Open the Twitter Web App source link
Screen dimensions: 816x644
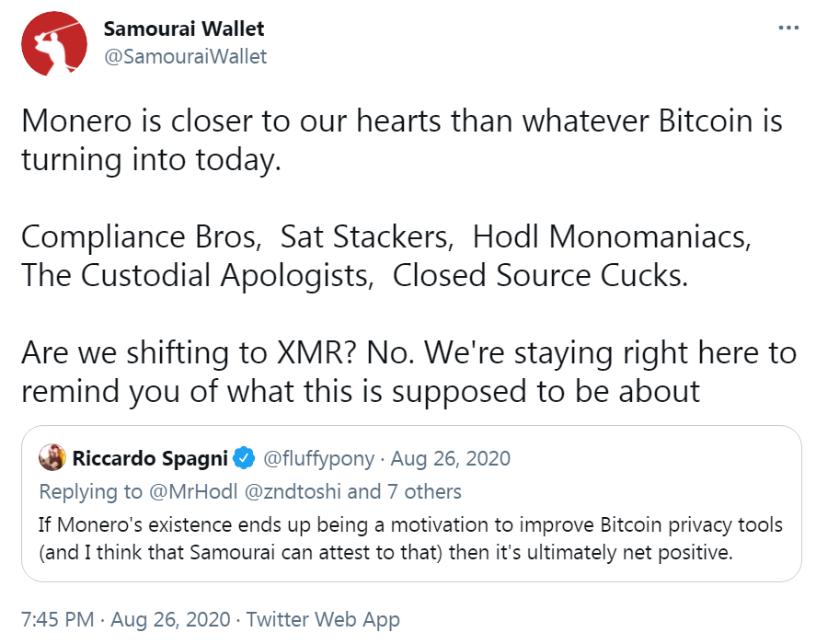tap(324, 619)
